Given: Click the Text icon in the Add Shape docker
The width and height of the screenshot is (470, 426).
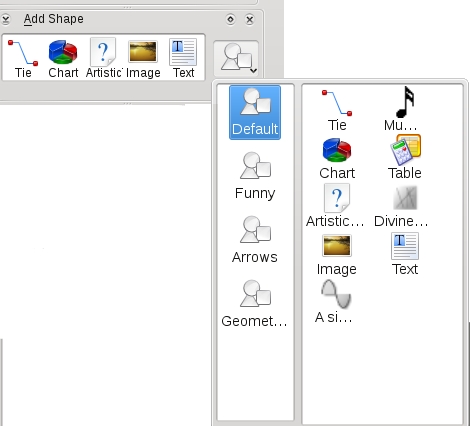Looking at the screenshot, I should (183, 59).
